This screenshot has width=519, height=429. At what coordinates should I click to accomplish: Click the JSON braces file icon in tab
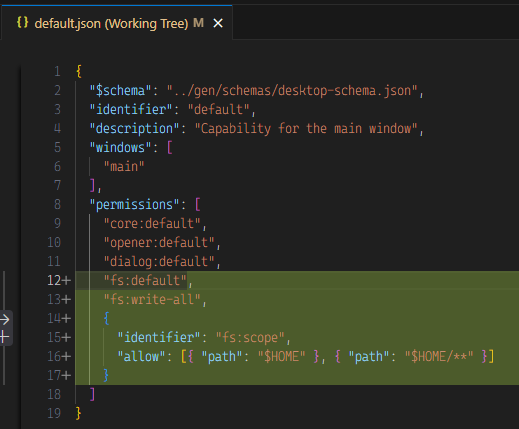pyautogui.click(x=23, y=23)
